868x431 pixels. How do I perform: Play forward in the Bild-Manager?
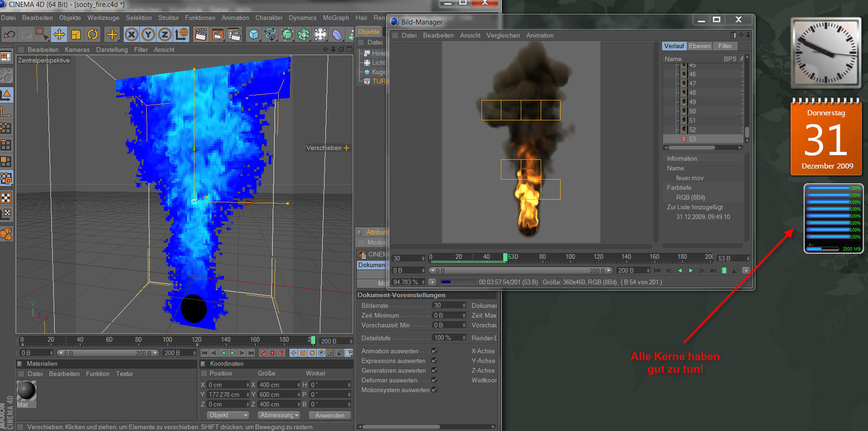(691, 271)
